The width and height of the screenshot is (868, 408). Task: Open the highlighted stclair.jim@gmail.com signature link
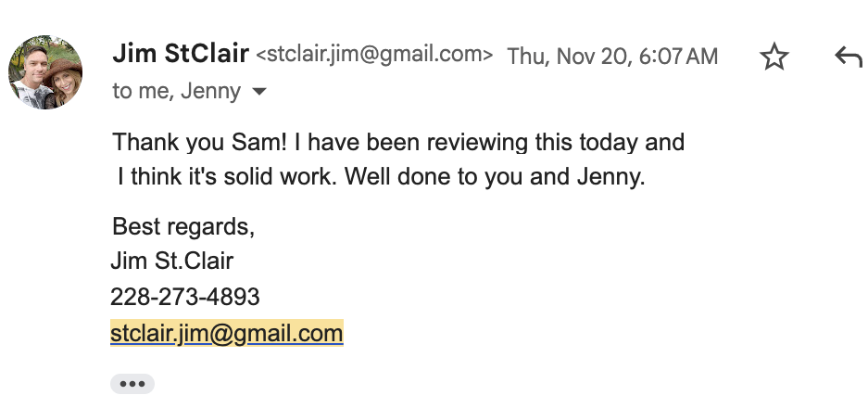point(227,333)
